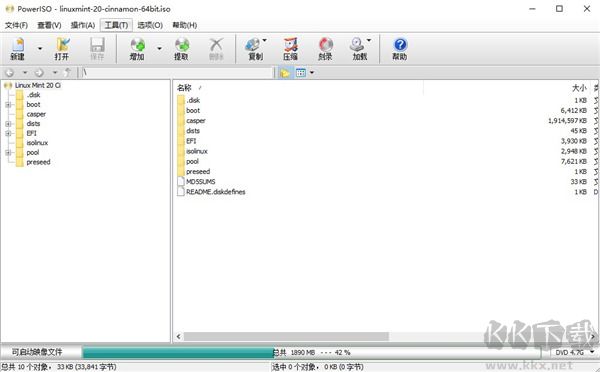Open the Back history dropdown arrow
The image size is (600, 372).
24,72
